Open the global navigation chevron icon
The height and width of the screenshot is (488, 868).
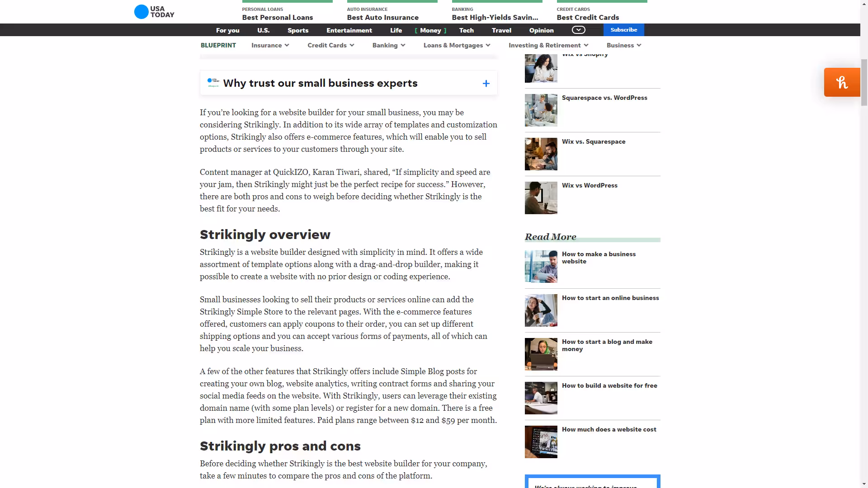coord(578,29)
